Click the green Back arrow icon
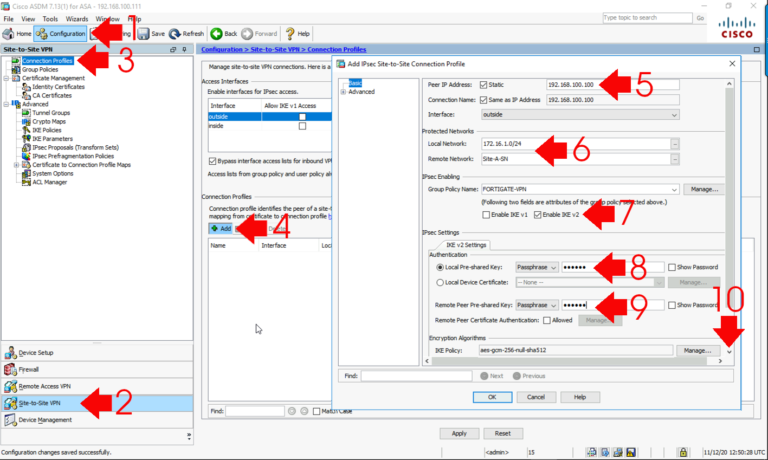Viewport: 768px width, 460px height. (x=216, y=34)
